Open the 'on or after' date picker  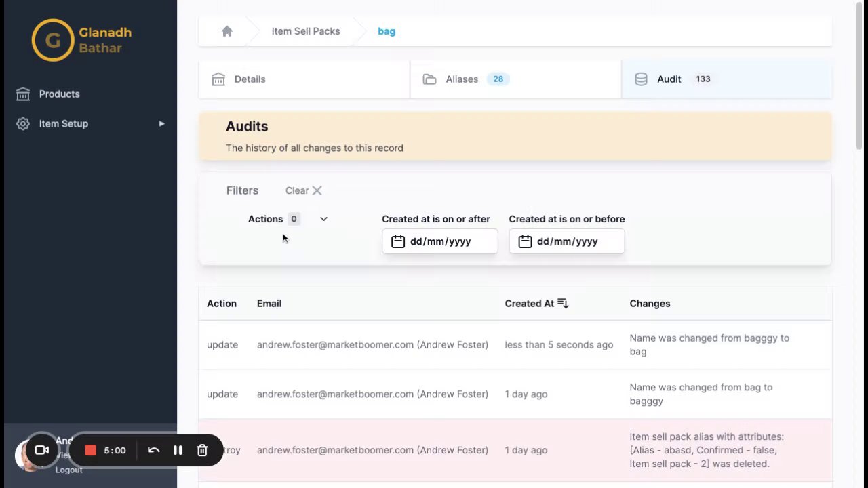(x=439, y=241)
